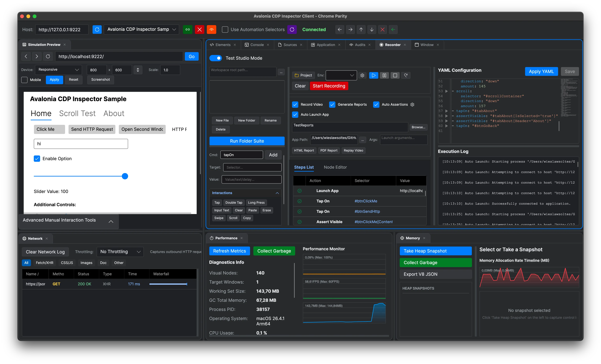Click Apply YAML button
This screenshot has width=601, height=364.
point(541,71)
